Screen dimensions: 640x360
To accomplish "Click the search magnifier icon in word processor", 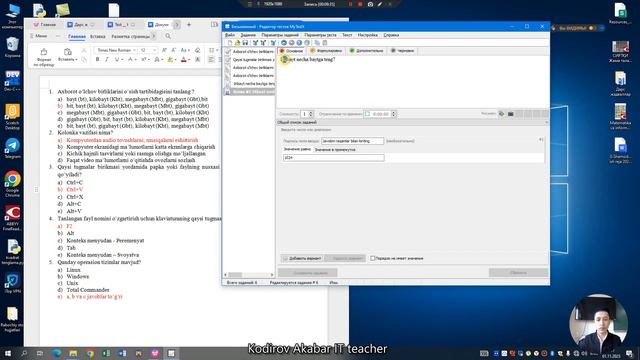I will [x=168, y=36].
